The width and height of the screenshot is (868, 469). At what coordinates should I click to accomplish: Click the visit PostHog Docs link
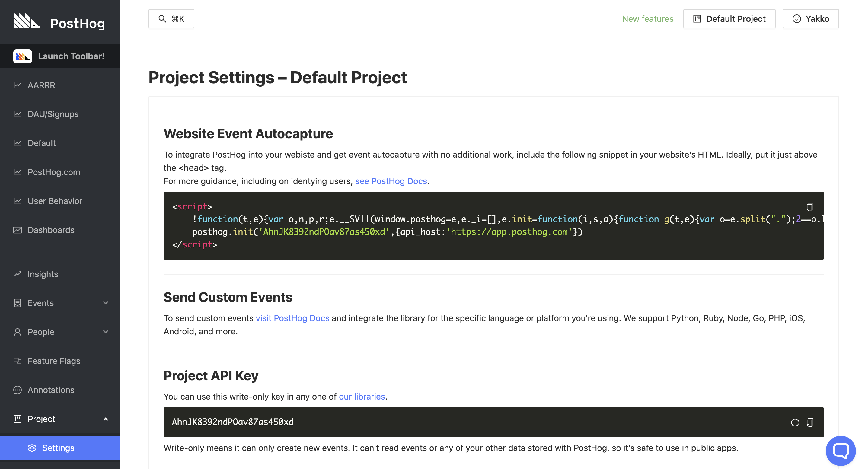pos(292,318)
